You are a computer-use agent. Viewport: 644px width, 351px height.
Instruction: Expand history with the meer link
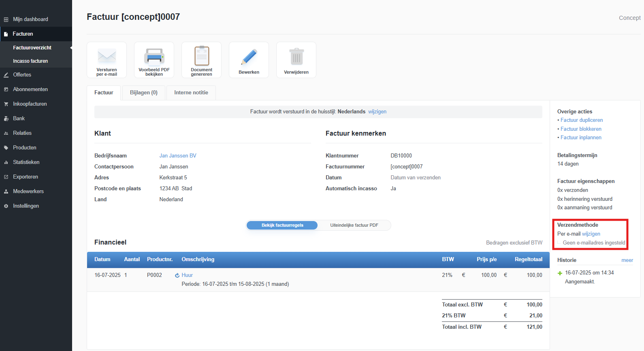[x=627, y=260]
